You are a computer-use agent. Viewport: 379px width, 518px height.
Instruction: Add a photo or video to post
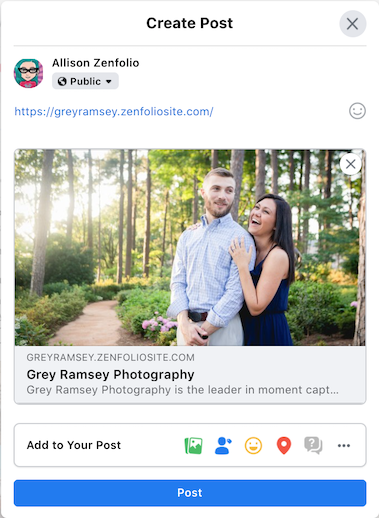[x=194, y=445]
